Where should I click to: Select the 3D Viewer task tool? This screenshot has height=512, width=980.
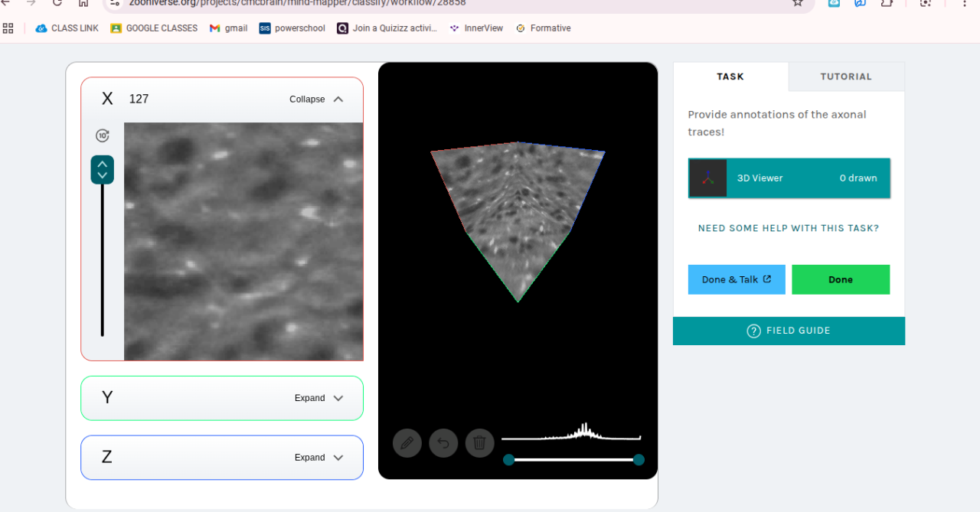pos(789,178)
